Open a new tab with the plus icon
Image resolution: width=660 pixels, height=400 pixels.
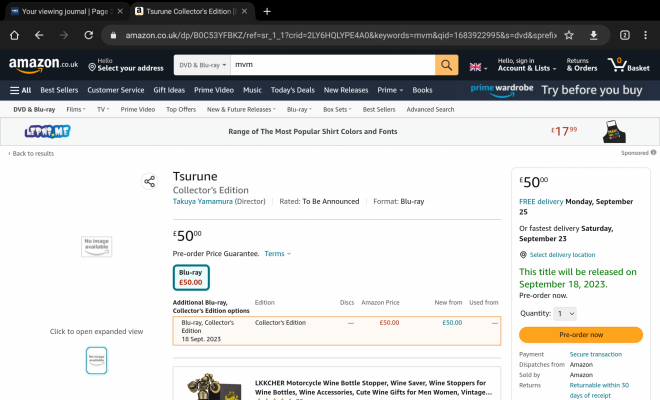point(267,11)
